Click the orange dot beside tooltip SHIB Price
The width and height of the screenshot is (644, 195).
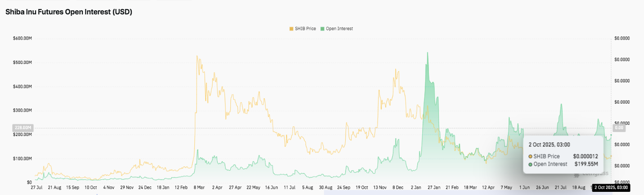tap(531, 156)
